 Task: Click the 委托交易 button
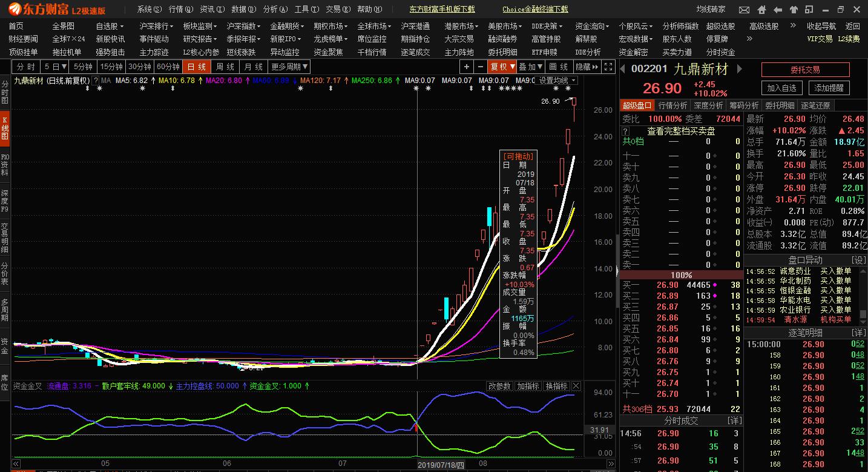click(805, 70)
